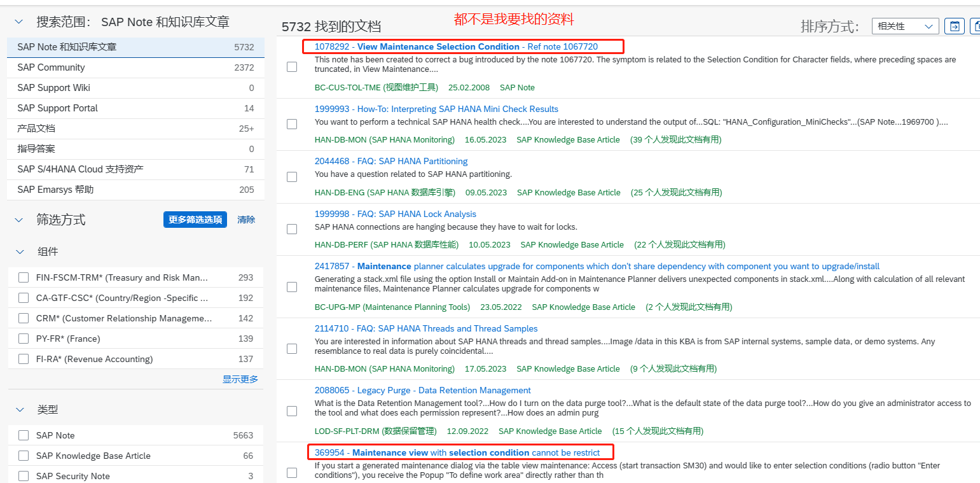Enable the SAP Note type filter
Viewport: 980px width, 483px height.
coord(24,435)
